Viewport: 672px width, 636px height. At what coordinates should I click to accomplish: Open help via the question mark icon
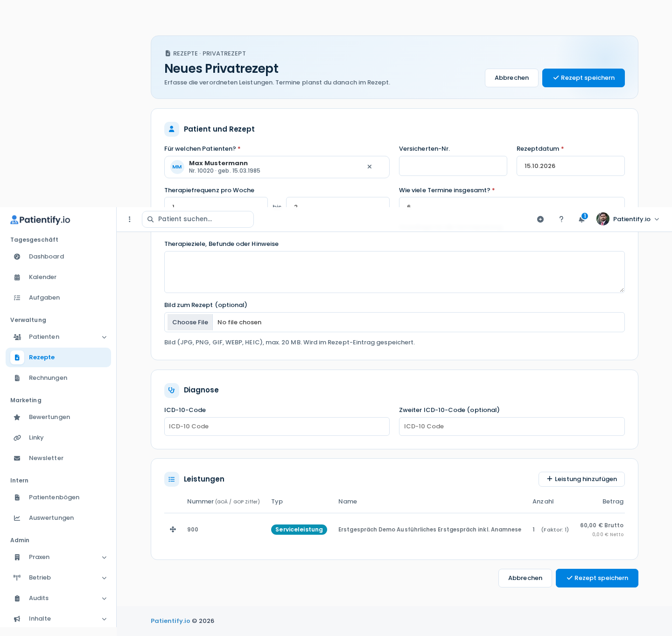(561, 219)
